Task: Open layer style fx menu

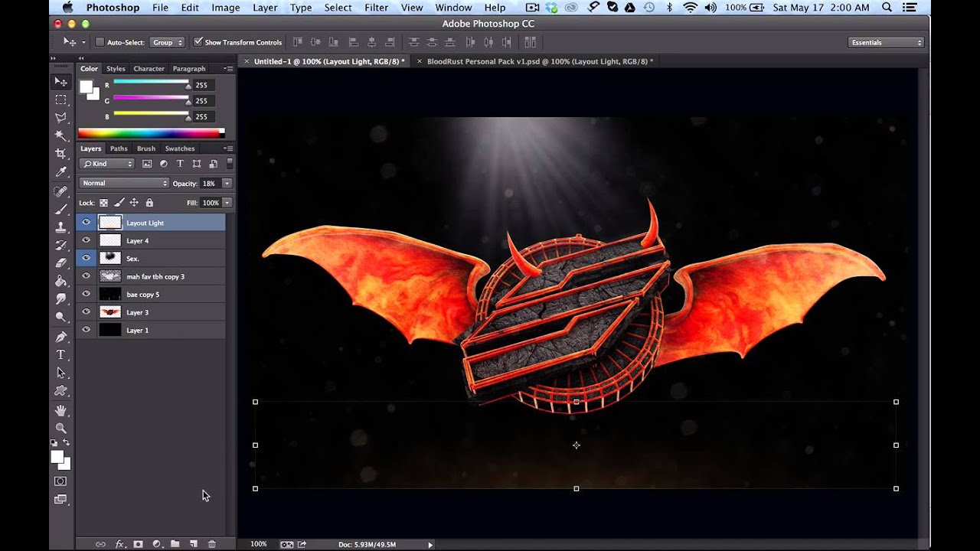Action: tap(119, 544)
